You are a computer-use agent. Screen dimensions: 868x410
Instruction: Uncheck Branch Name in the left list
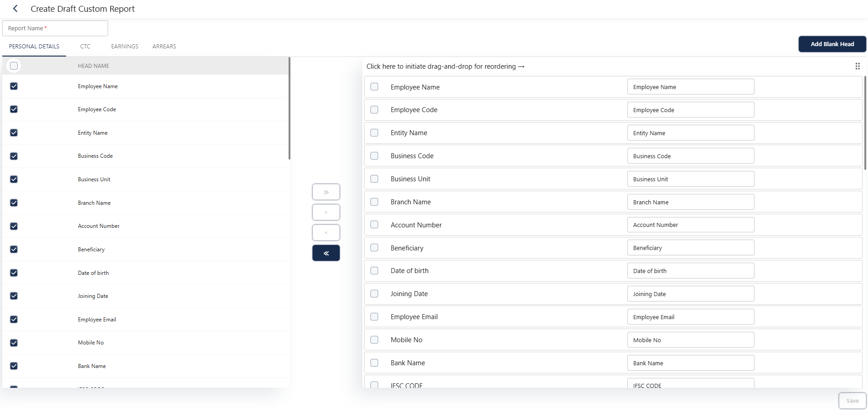click(14, 203)
